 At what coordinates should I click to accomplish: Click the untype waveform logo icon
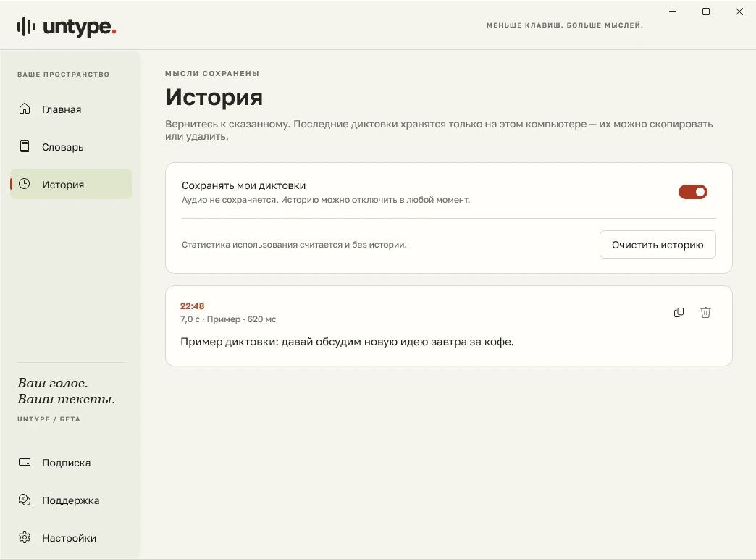tap(26, 27)
